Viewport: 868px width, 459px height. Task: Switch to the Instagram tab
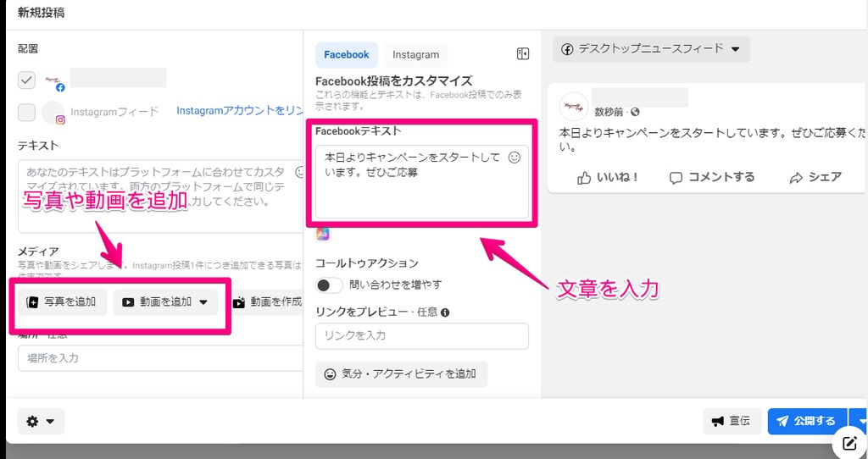[415, 55]
